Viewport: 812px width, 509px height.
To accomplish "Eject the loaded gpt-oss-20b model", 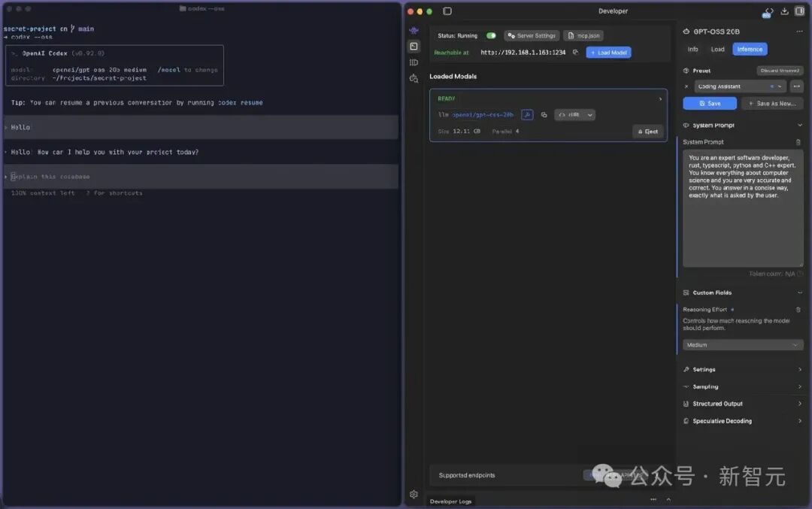I will pos(648,132).
